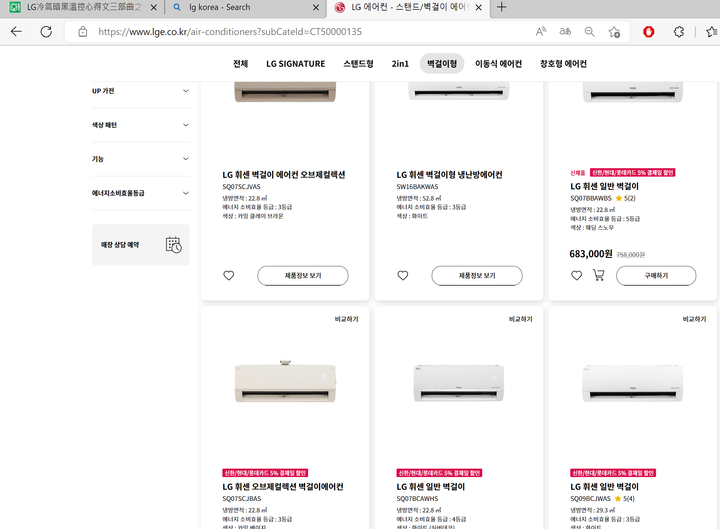Open the LG 휘센 일반 벽걸이 SQ09BCJWAS title
Screen dimensions: 720x529
[x=604, y=487]
